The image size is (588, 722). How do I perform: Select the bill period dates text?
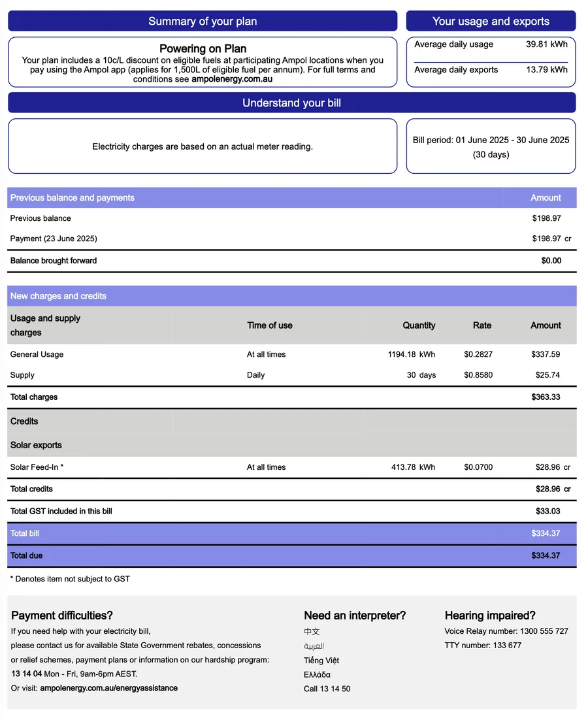[x=491, y=140]
